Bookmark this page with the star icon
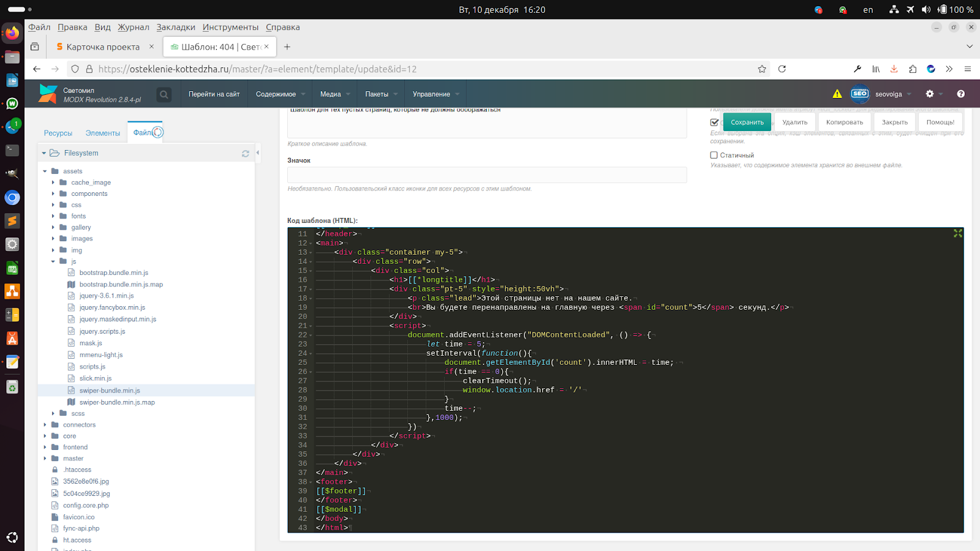The height and width of the screenshot is (551, 980). click(762, 69)
